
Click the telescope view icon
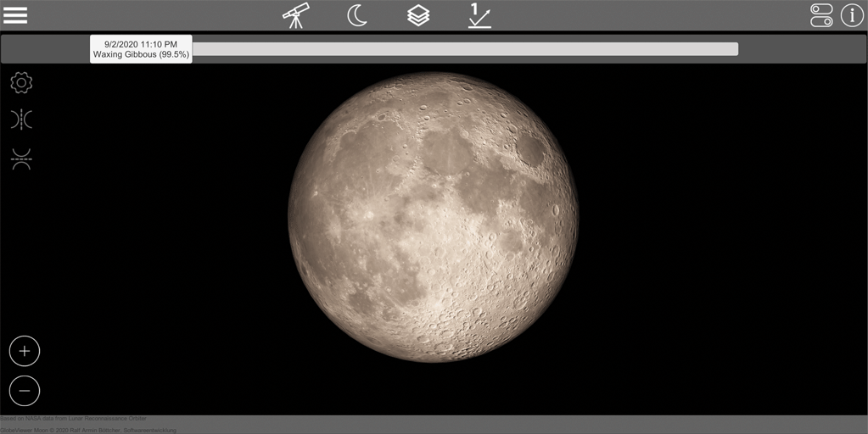click(296, 15)
